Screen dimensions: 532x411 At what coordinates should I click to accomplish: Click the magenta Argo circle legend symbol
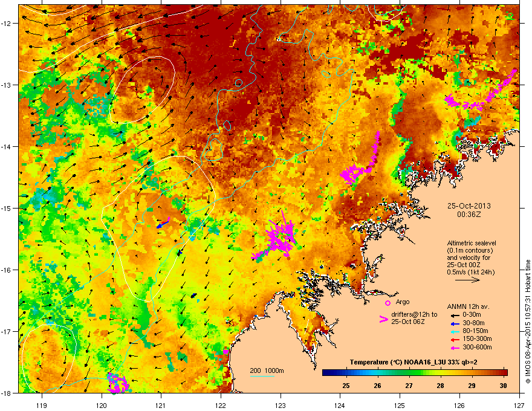click(388, 303)
